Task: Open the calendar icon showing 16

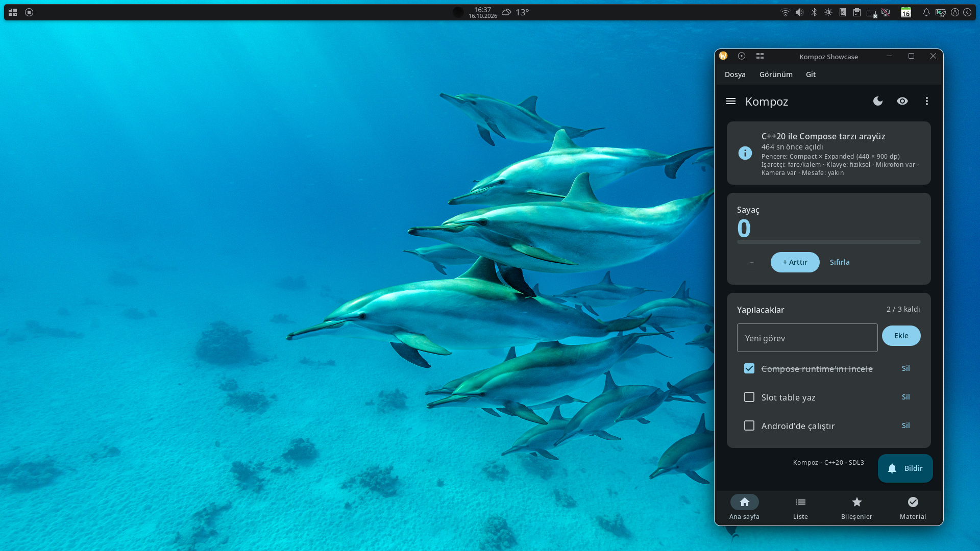Action: (906, 12)
